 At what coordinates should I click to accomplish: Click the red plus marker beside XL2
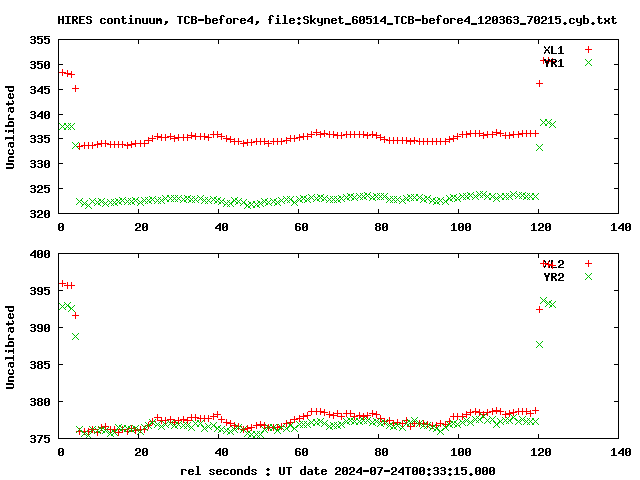point(588,264)
